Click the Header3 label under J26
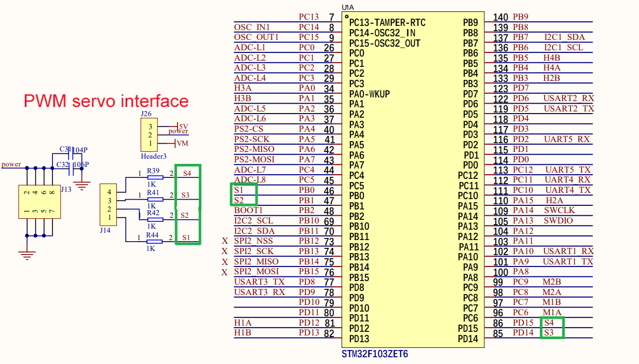639x364 pixels. (154, 156)
